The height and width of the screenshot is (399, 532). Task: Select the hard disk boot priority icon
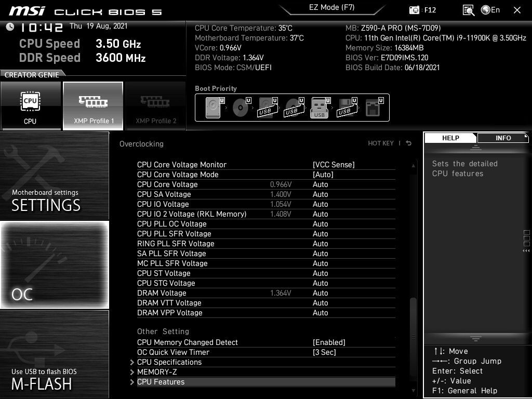pos(215,108)
